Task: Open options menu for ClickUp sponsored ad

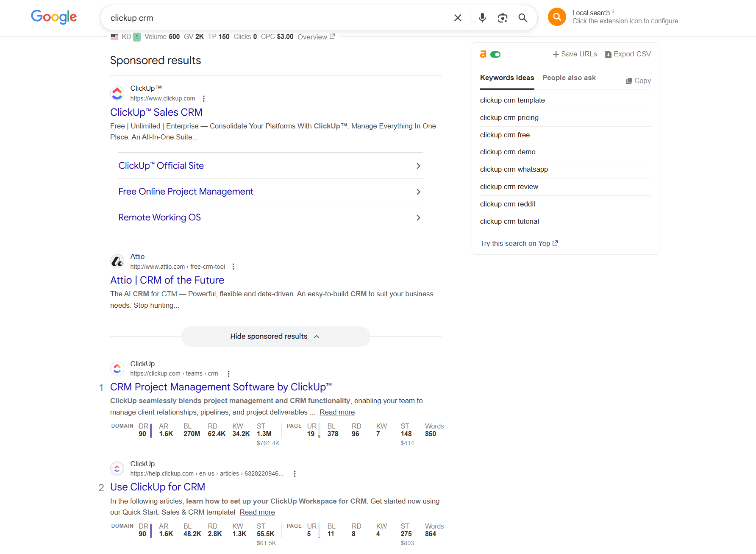Action: tap(204, 98)
